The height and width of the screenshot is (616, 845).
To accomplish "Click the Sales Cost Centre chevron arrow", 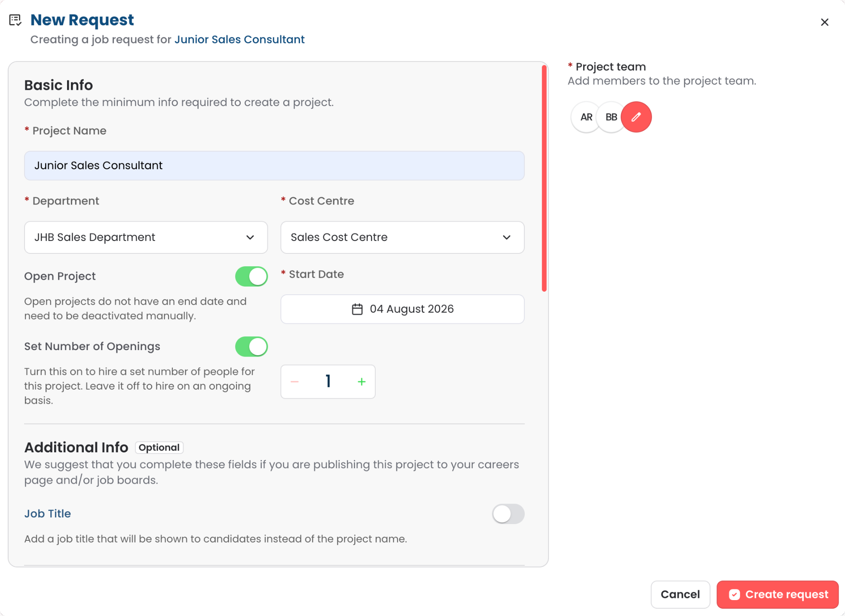I will coord(507,238).
